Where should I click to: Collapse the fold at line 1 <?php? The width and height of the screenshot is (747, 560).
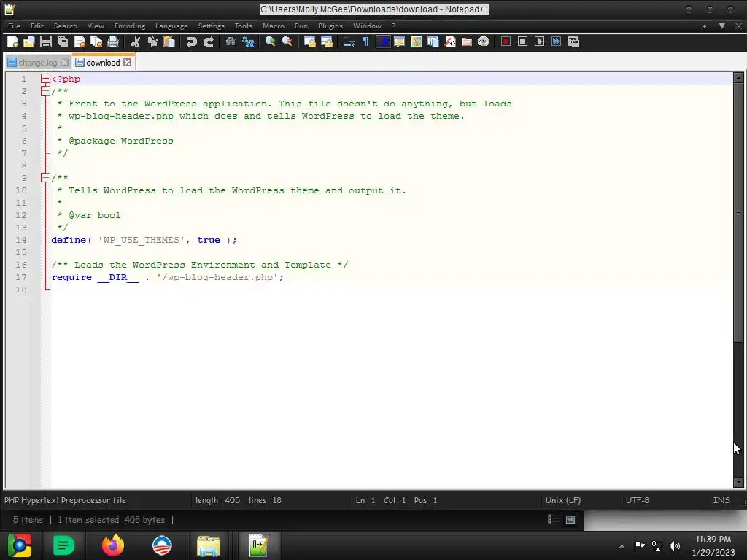tap(45, 79)
